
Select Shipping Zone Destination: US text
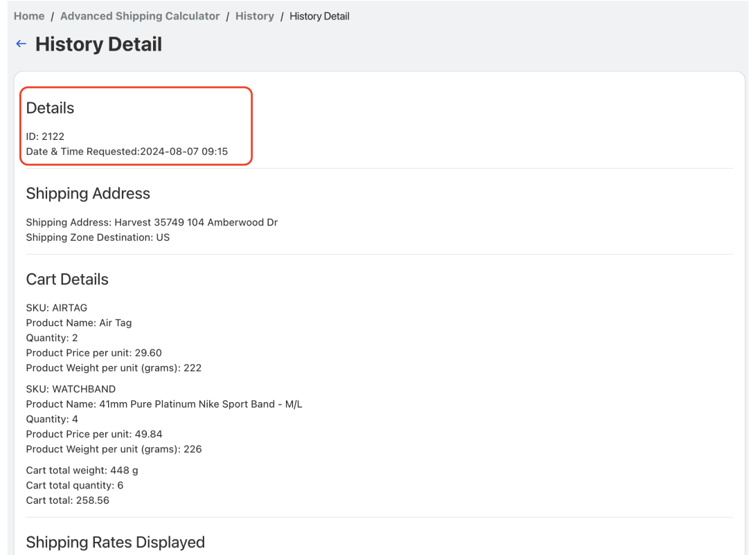(98, 237)
